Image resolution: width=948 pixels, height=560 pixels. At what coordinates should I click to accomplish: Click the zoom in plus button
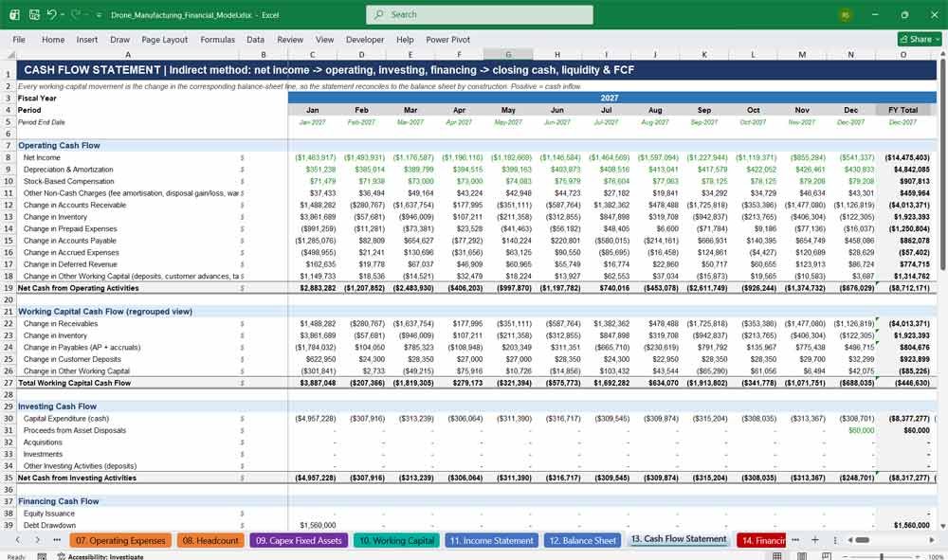919,556
